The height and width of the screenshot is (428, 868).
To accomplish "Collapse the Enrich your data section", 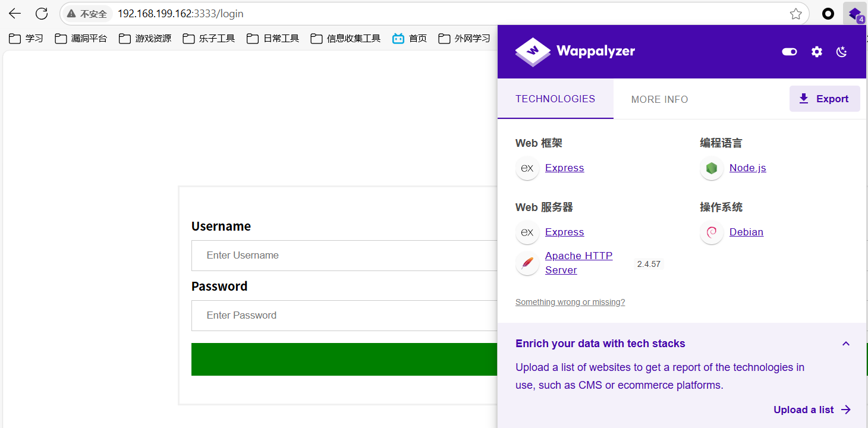I will [846, 344].
